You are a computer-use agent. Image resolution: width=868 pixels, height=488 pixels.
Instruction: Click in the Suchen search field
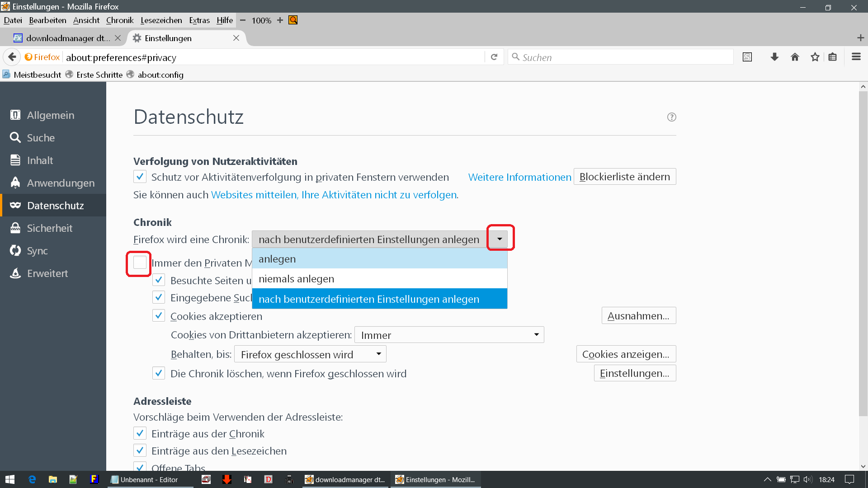tap(624, 57)
